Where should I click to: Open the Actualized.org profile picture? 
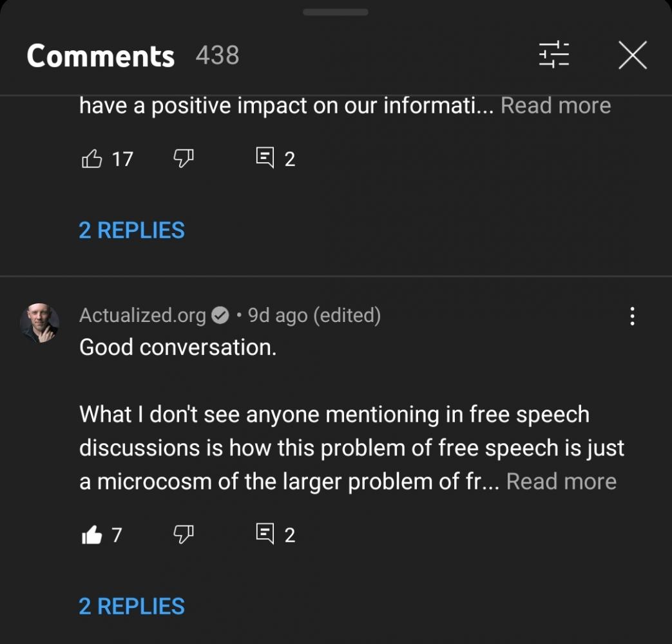point(40,323)
